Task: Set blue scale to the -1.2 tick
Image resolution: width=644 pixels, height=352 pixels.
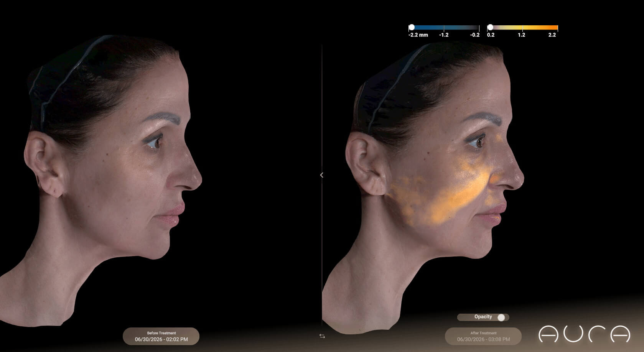Action: click(444, 28)
